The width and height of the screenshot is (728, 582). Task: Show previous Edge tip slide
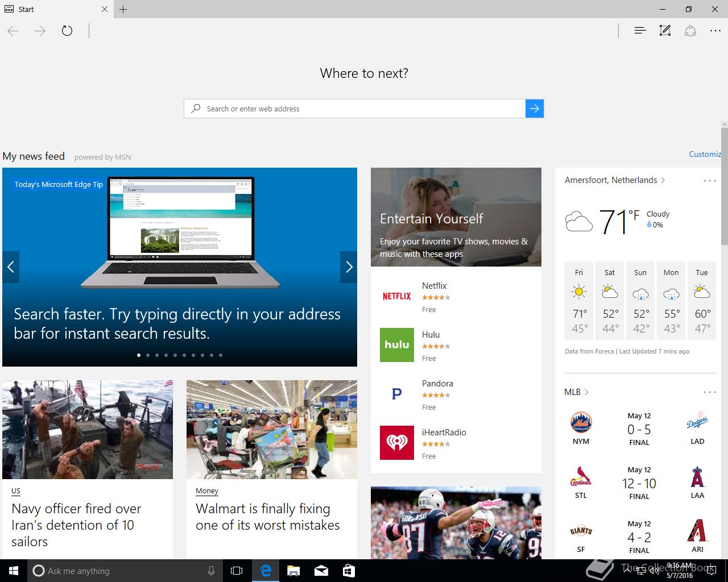pyautogui.click(x=11, y=267)
